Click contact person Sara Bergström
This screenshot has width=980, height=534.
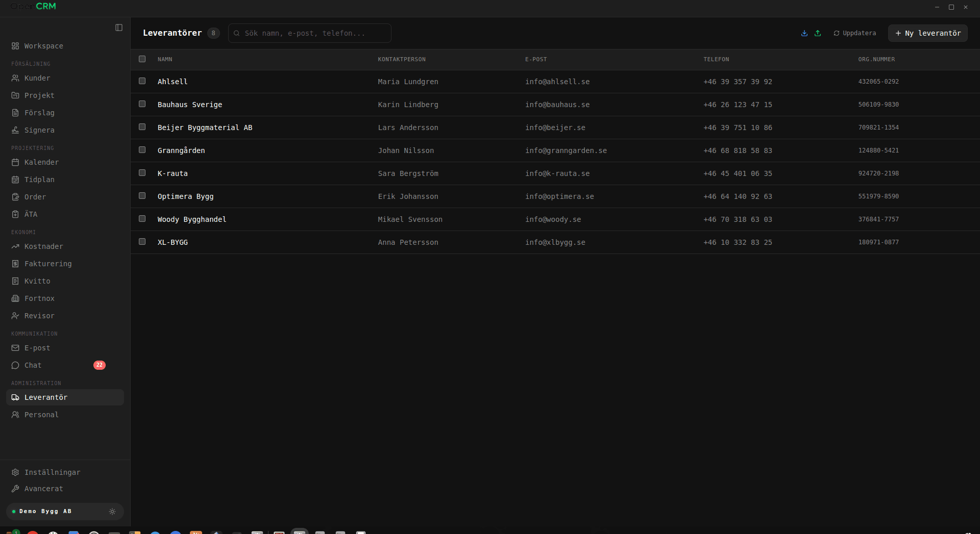(408, 173)
